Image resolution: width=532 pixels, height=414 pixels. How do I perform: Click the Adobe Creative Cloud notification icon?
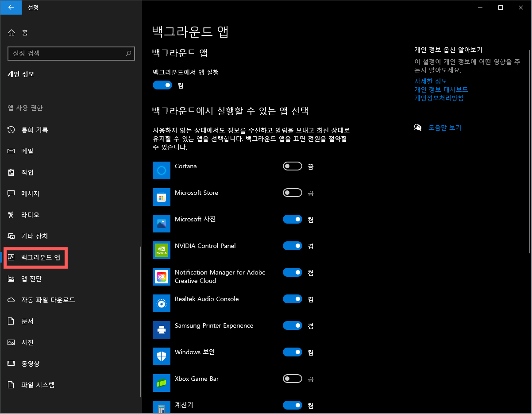tap(162, 277)
